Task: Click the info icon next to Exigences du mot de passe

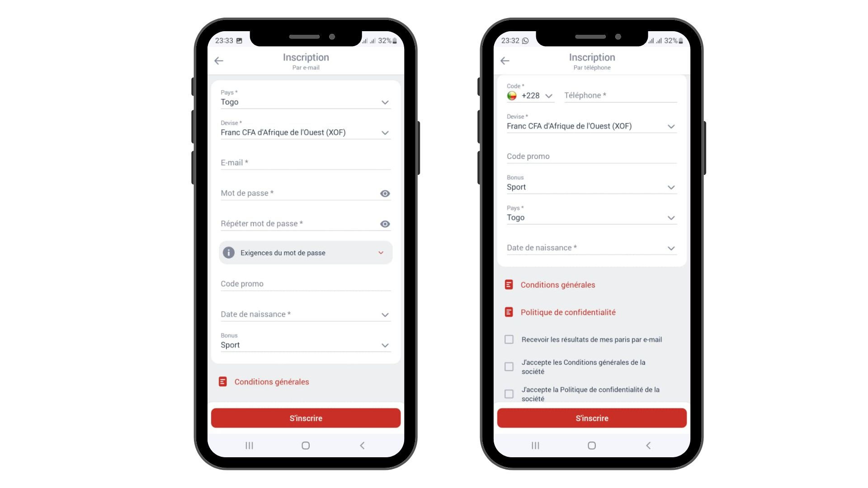Action: click(228, 252)
